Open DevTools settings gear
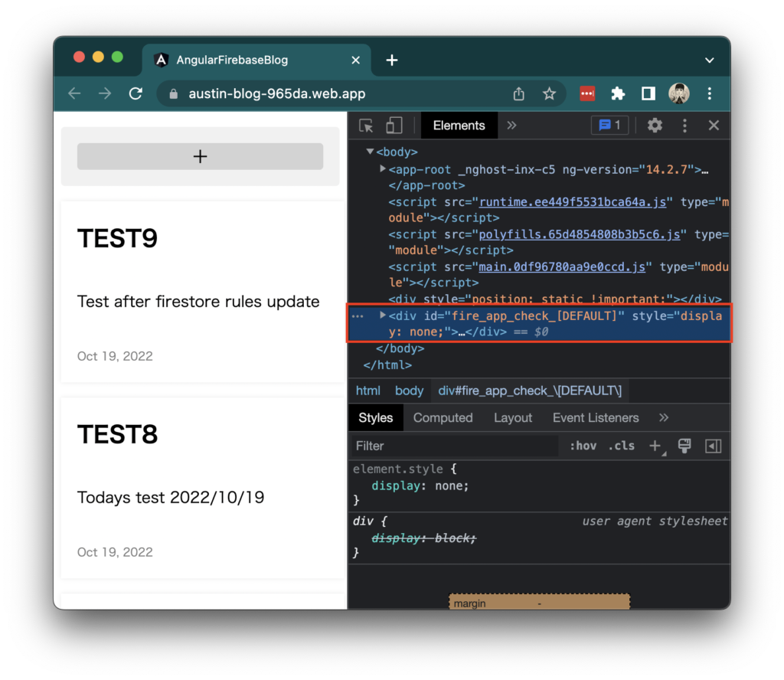The image size is (784, 680). pos(655,125)
